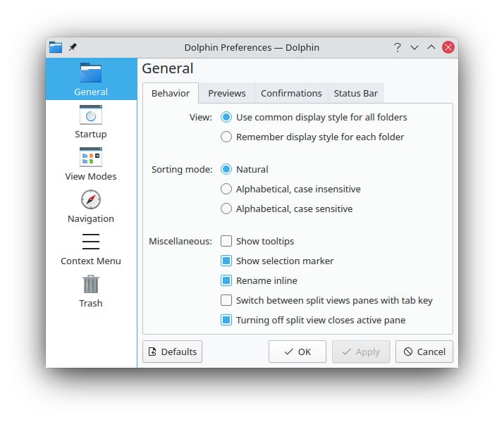
Task: Click the Dolphin folder icon in title bar
Action: pos(56,47)
